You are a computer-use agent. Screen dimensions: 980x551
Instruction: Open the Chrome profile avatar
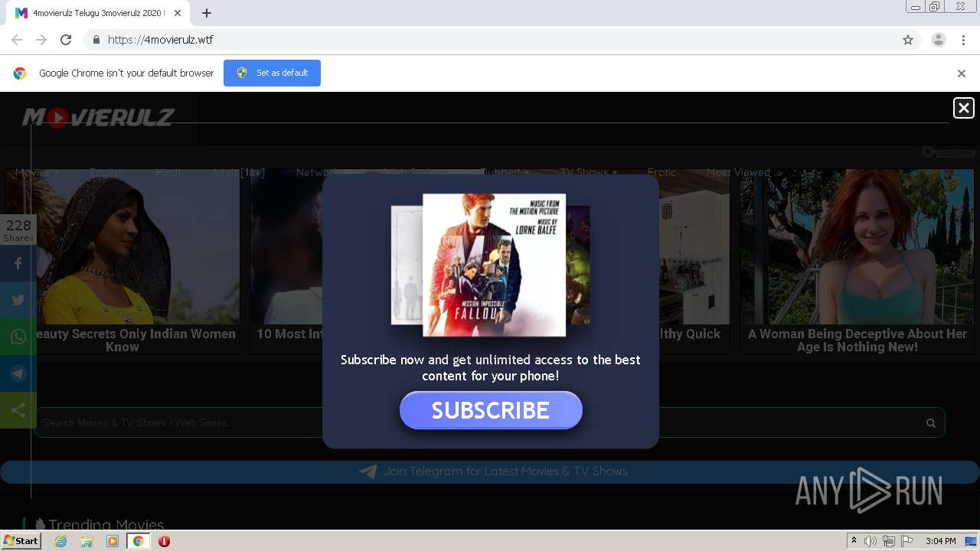939,40
